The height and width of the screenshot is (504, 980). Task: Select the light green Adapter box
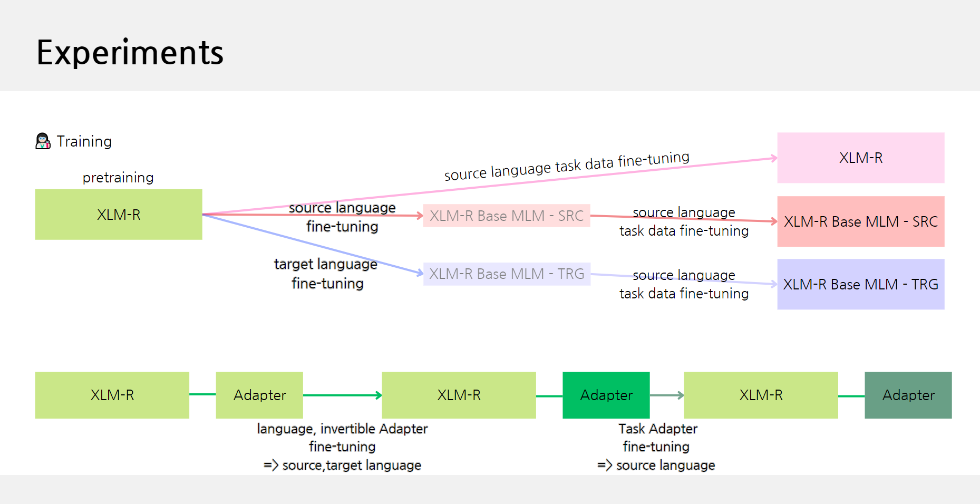[259, 395]
